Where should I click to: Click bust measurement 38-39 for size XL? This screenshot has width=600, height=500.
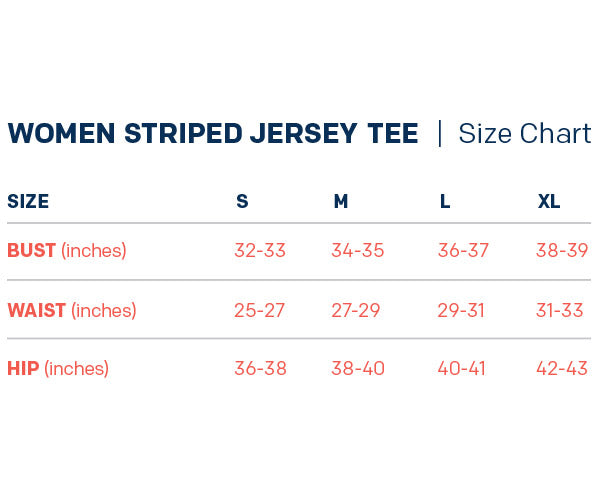pos(562,251)
